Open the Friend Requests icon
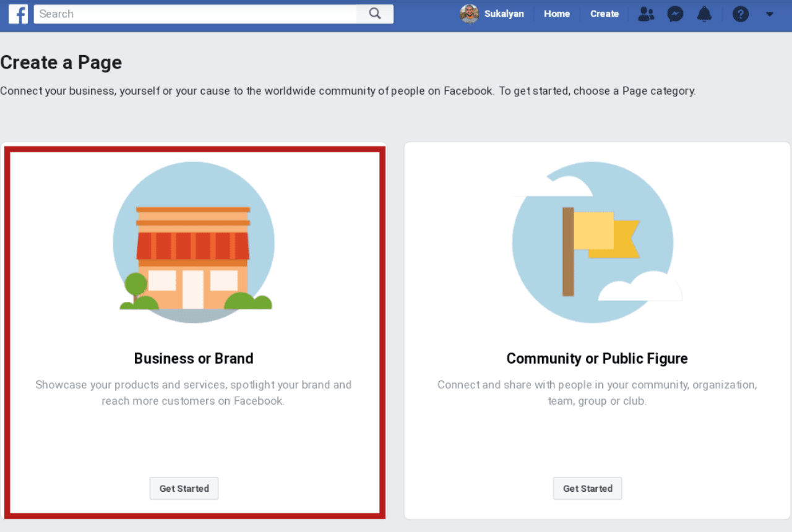 pyautogui.click(x=646, y=14)
